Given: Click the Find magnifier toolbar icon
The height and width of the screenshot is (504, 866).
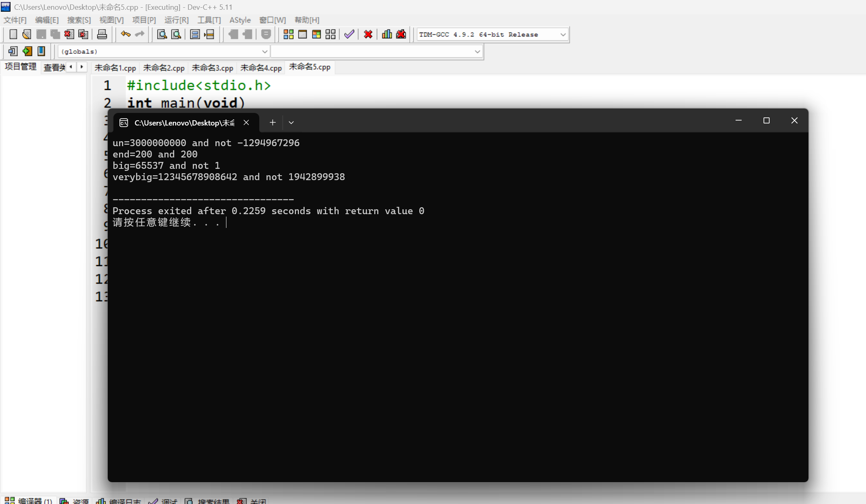Looking at the screenshot, I should [162, 34].
